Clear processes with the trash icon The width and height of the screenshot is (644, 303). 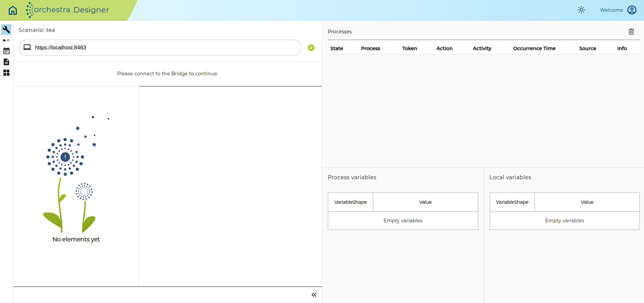click(631, 32)
